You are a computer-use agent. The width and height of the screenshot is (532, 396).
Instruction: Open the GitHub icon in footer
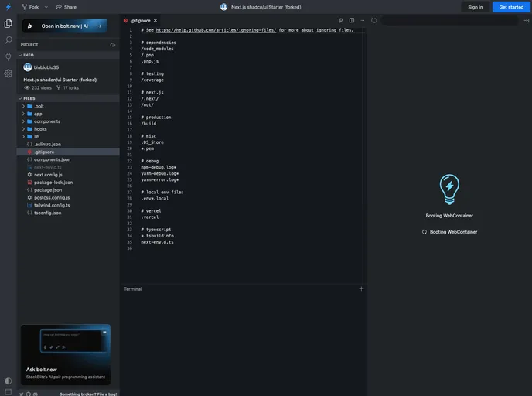(29, 394)
